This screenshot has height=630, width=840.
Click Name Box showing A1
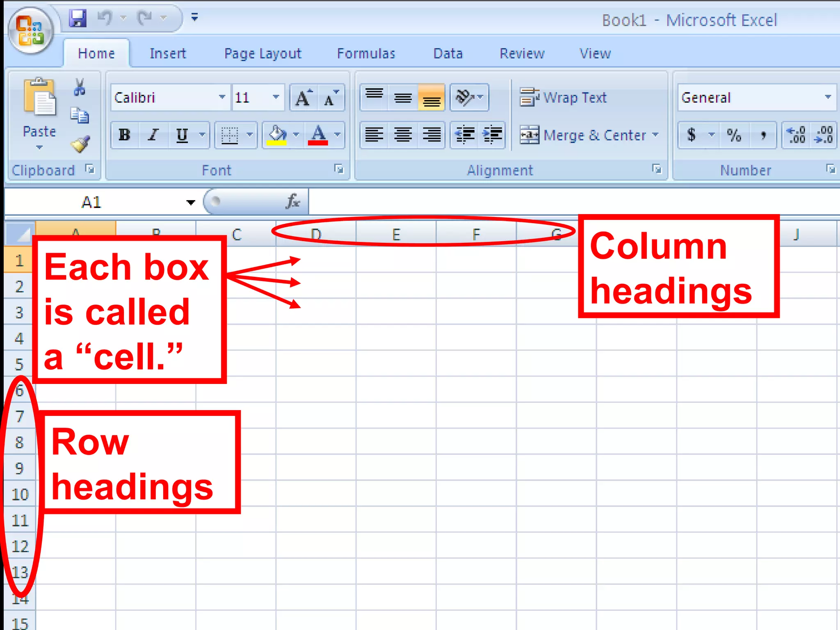pos(92,202)
